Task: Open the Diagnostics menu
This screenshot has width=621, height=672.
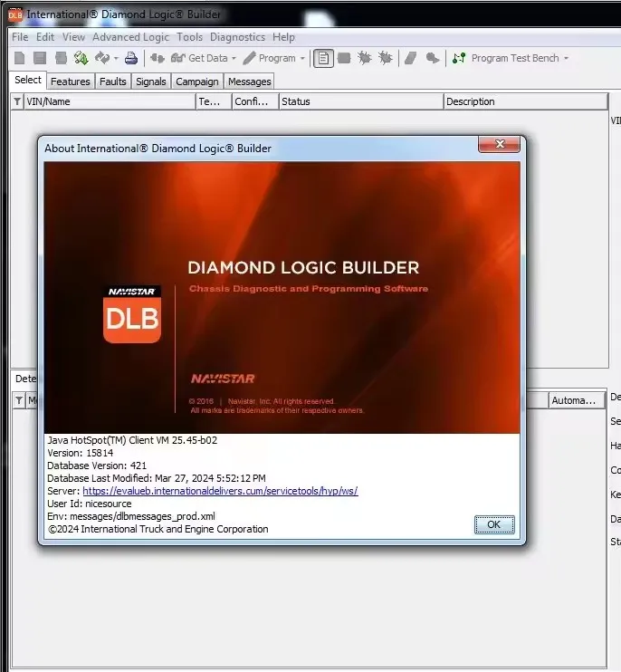Action: pos(237,37)
